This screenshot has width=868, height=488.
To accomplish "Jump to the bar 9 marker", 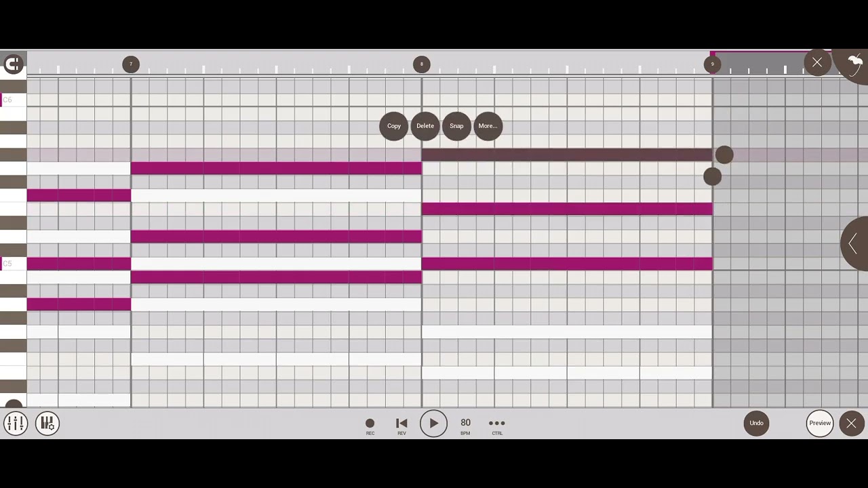I will 712,64.
